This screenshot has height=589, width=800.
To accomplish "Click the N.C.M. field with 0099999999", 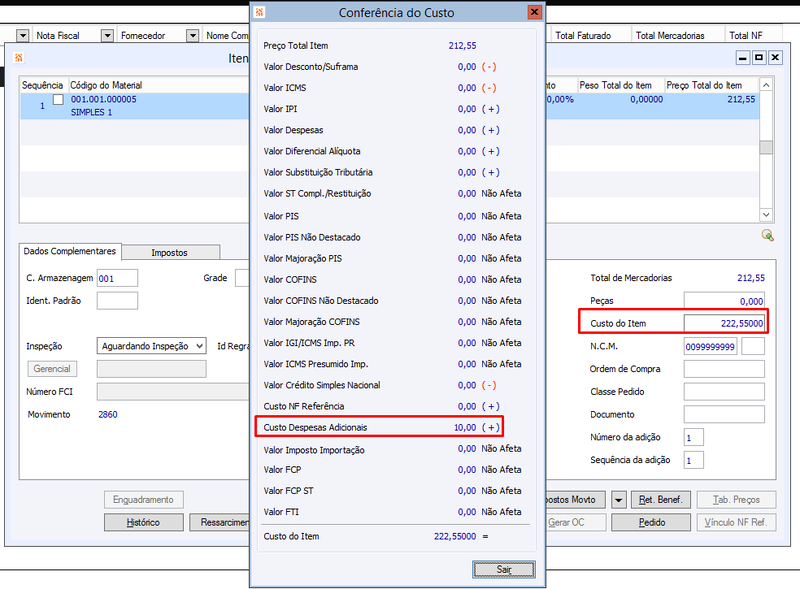I will [x=710, y=347].
